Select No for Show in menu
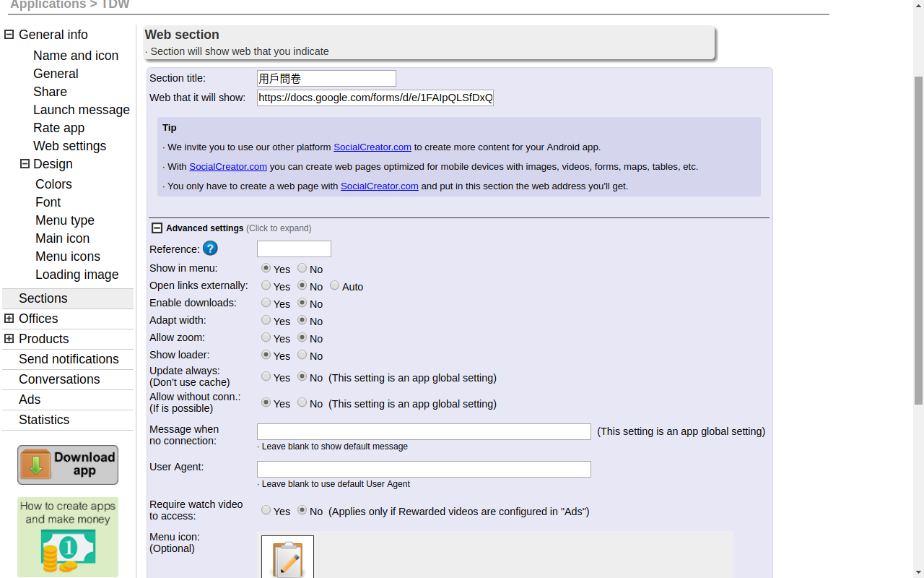This screenshot has height=578, width=924. point(302,268)
